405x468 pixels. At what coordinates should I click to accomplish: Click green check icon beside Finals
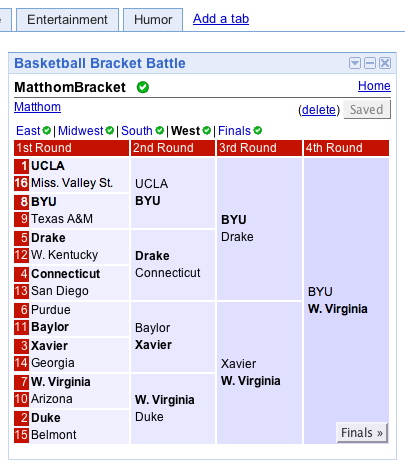click(258, 130)
